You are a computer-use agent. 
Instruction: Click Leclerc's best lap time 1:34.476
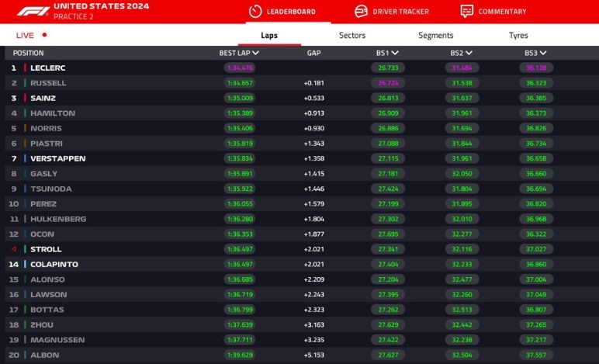click(x=239, y=68)
